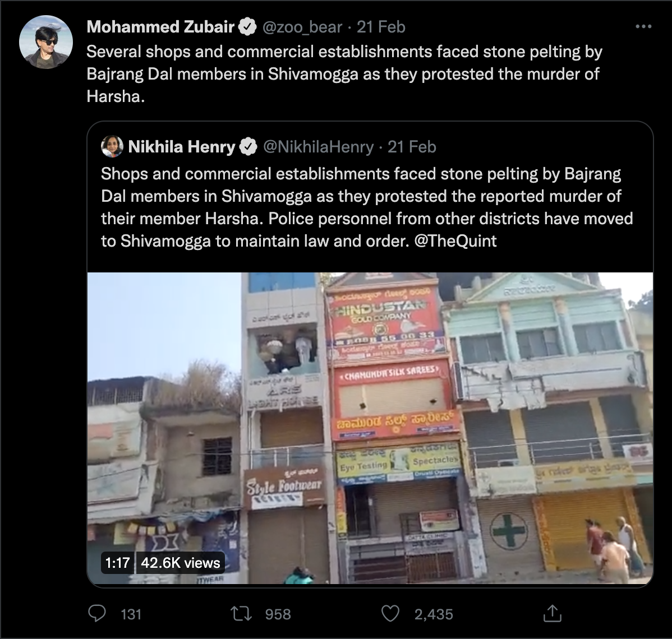This screenshot has width=672, height=639.
Task: Open the share tweet icon
Action: pyautogui.click(x=552, y=614)
